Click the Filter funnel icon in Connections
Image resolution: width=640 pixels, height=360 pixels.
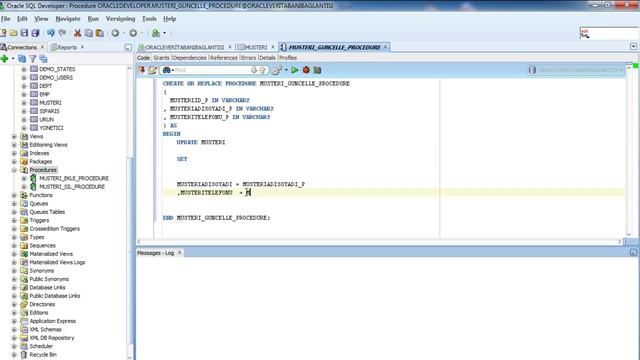pyautogui.click(x=32, y=59)
